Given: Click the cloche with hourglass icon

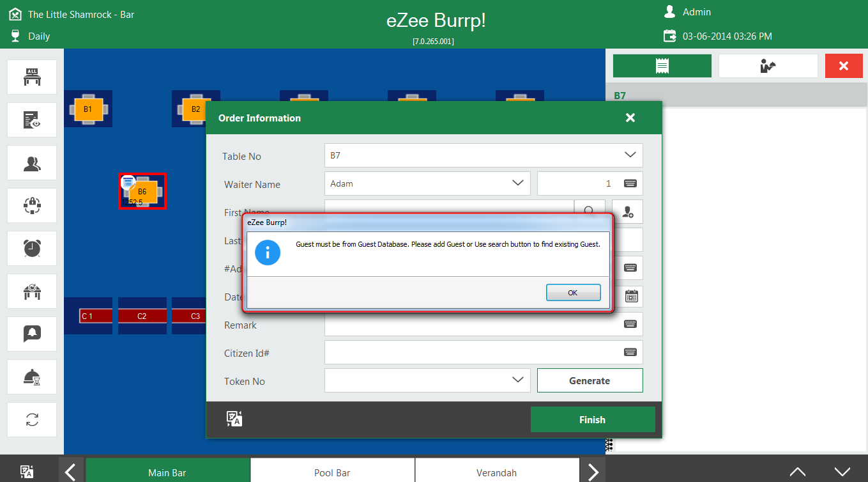Looking at the screenshot, I should (x=32, y=377).
